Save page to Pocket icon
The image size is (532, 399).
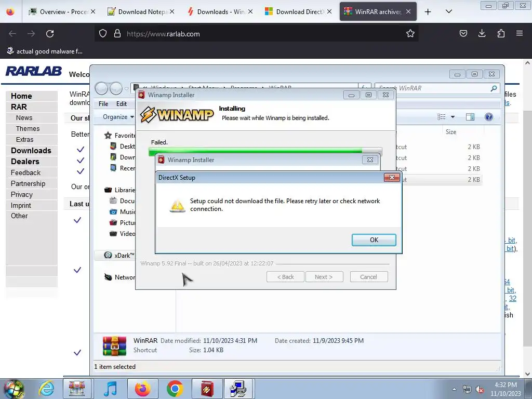[x=463, y=33]
